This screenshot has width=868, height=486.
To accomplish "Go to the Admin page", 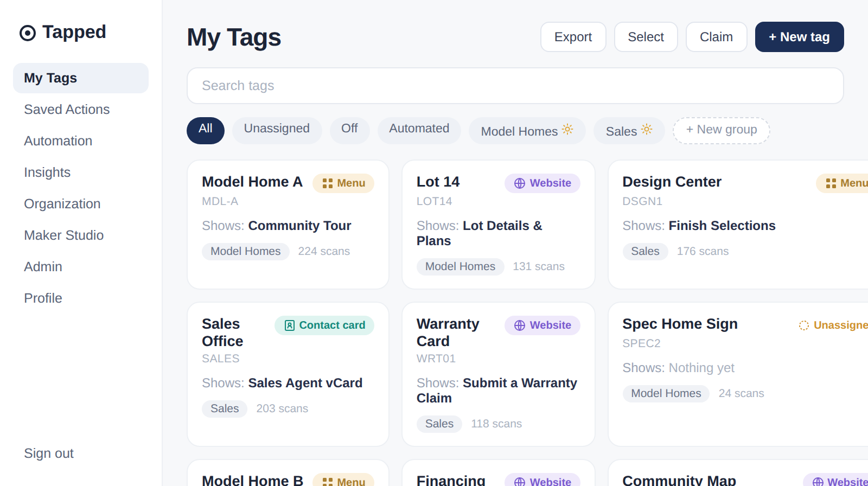I will coord(81,267).
